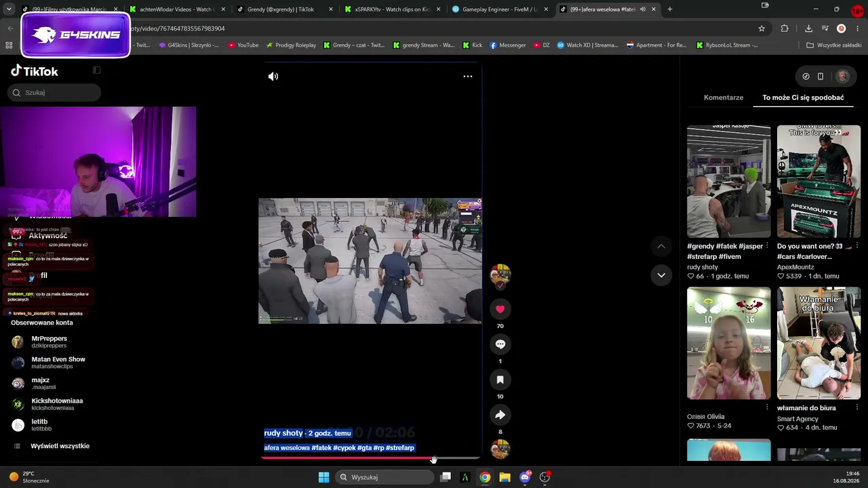The image size is (868, 488).
Task: Go to the previous video arrow
Action: (661, 246)
